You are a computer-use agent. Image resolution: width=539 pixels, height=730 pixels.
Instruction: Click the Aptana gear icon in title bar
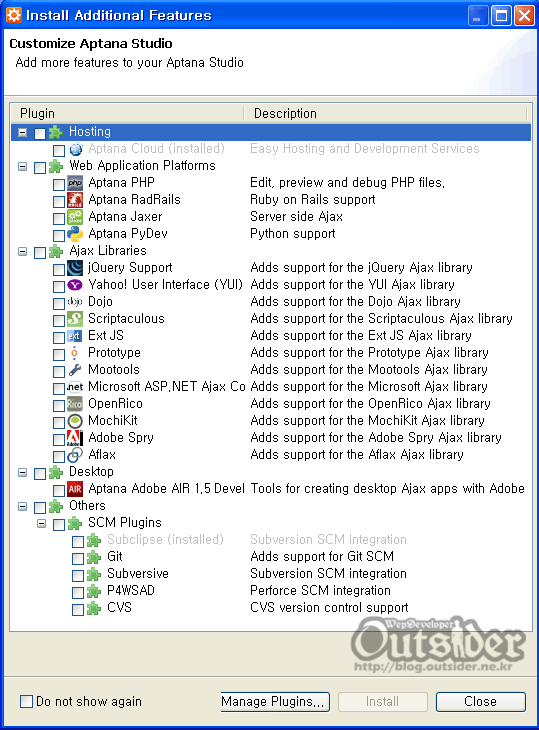tap(14, 15)
